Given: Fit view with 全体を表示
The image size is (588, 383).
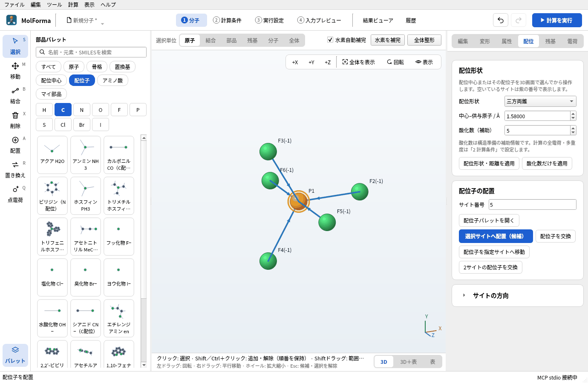Looking at the screenshot, I should point(359,62).
